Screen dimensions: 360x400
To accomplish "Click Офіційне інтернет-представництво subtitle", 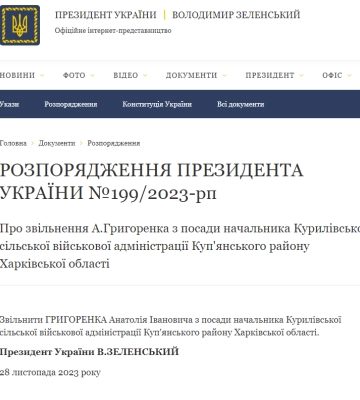I will [x=113, y=31].
